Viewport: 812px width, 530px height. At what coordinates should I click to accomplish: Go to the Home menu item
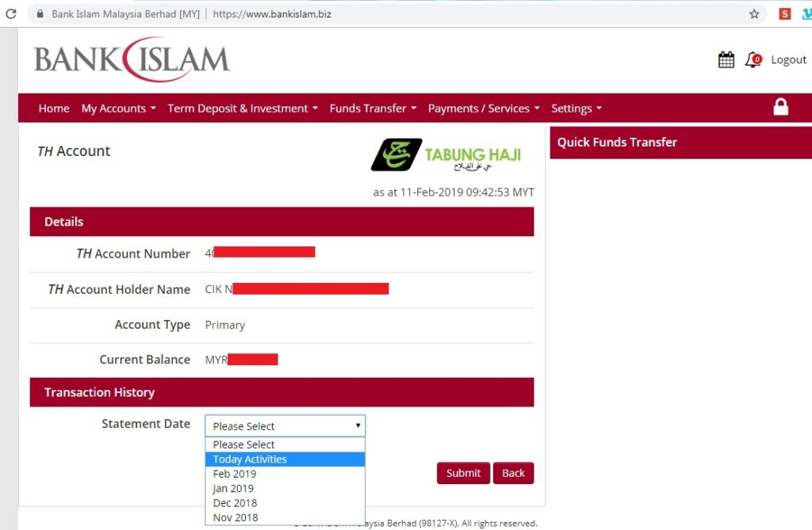(54, 109)
